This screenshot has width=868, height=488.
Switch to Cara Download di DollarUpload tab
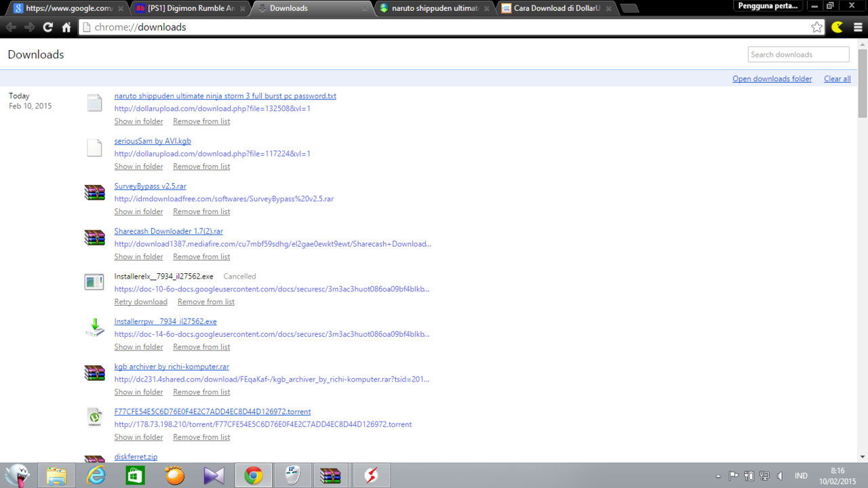pyautogui.click(x=557, y=8)
